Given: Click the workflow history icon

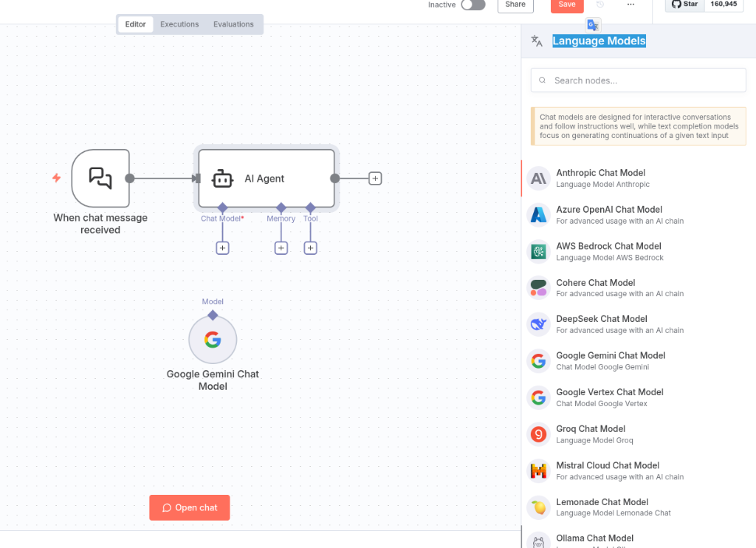Looking at the screenshot, I should [x=600, y=4].
